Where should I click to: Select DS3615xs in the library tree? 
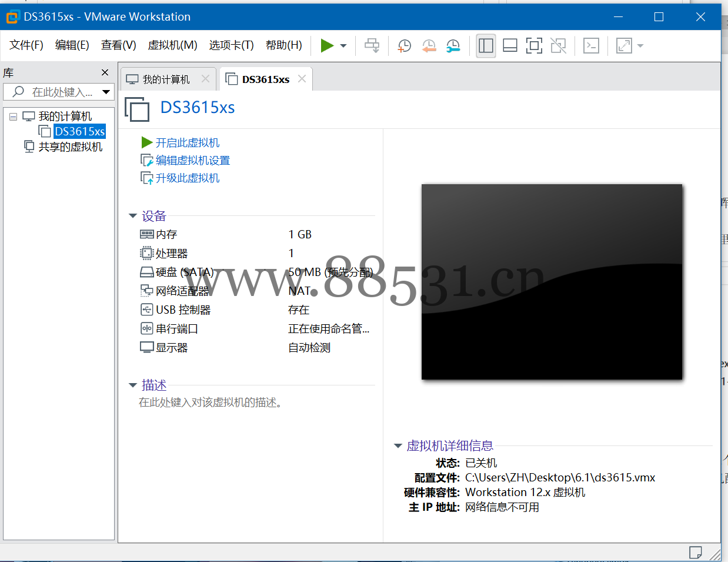click(79, 131)
